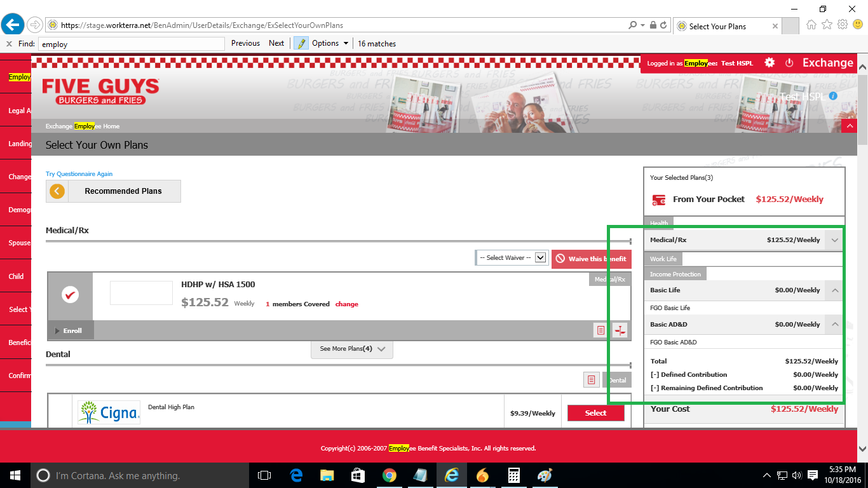This screenshot has height=488, width=868.
Task: Collapse the banner with the red up arrow
Action: coord(850,126)
